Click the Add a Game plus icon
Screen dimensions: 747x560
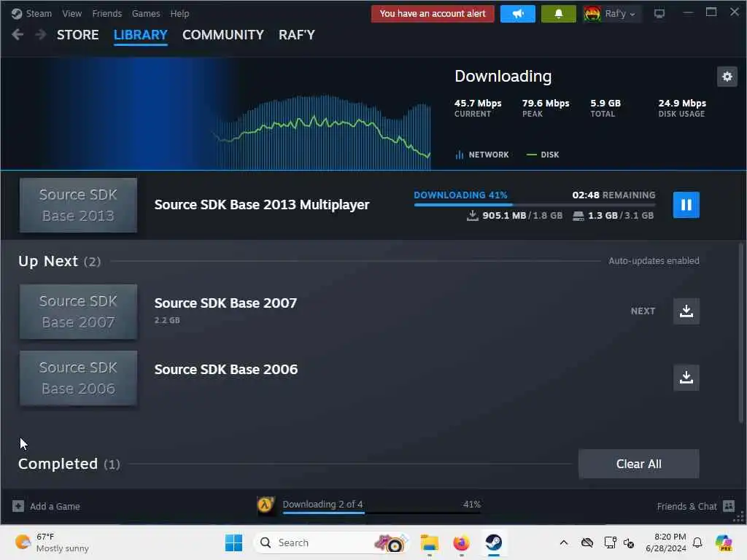[18, 506]
